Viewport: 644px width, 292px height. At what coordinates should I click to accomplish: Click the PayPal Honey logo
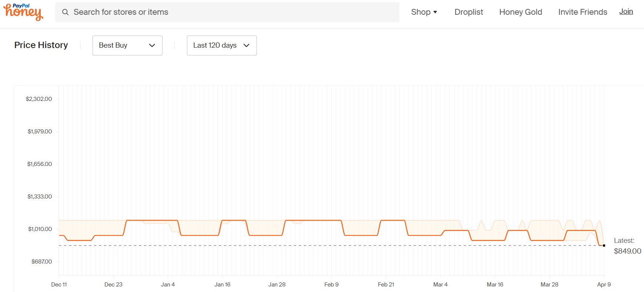23,12
